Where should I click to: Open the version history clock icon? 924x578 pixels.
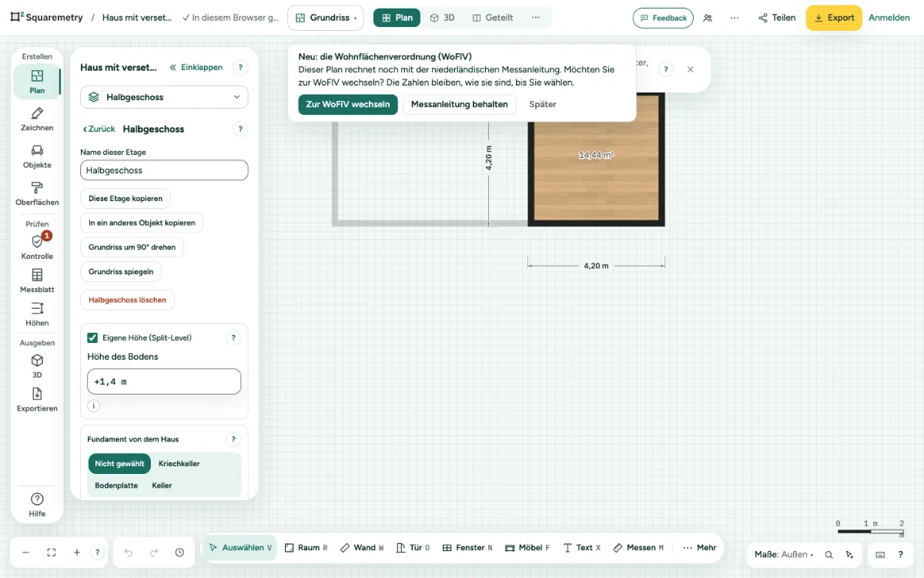179,553
